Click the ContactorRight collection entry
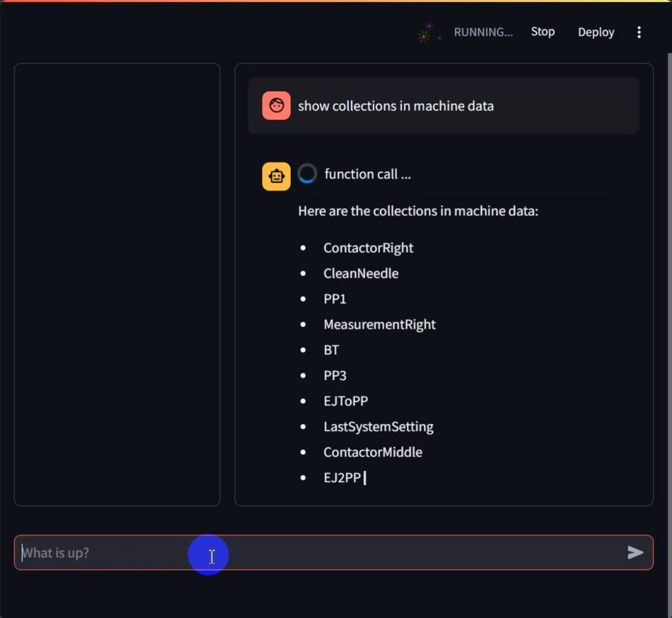 [x=368, y=248]
